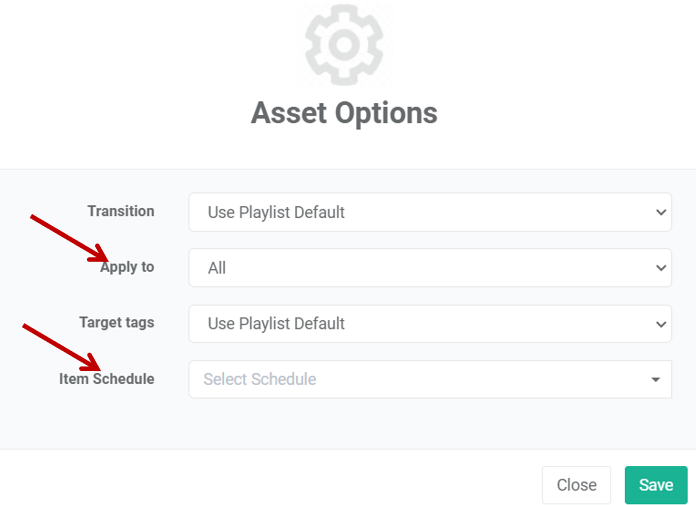Close the Asset Options dialog

(576, 485)
